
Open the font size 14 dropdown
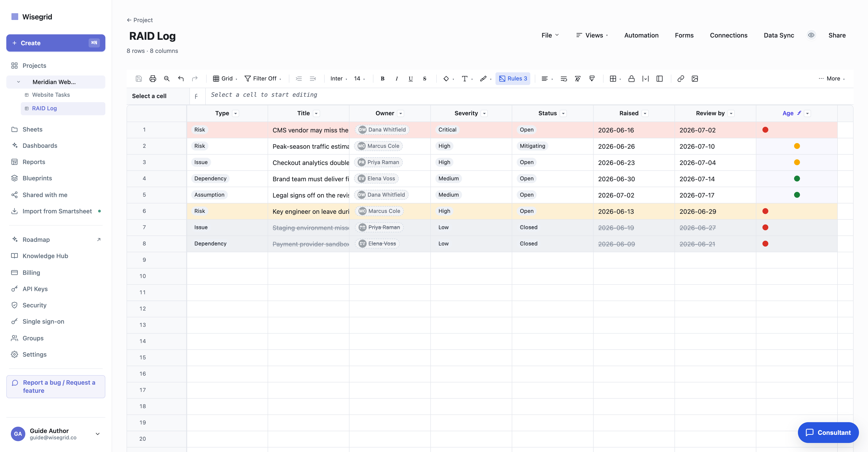359,78
